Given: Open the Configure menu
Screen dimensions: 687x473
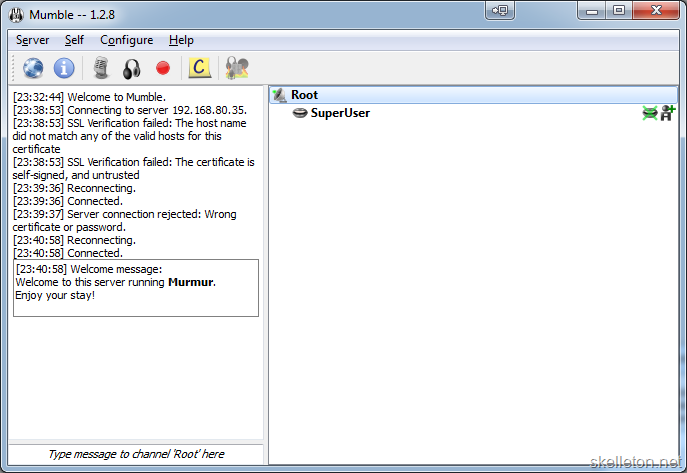Looking at the screenshot, I should (127, 40).
